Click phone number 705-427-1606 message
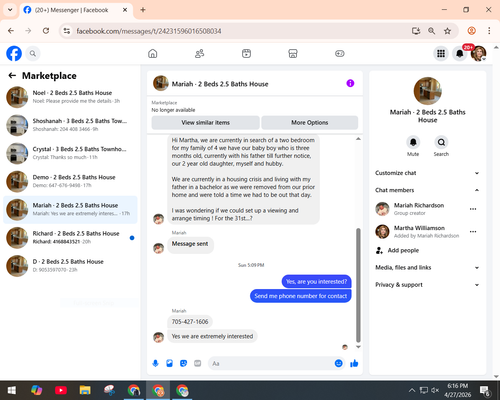The width and height of the screenshot is (500, 400). pos(190,322)
